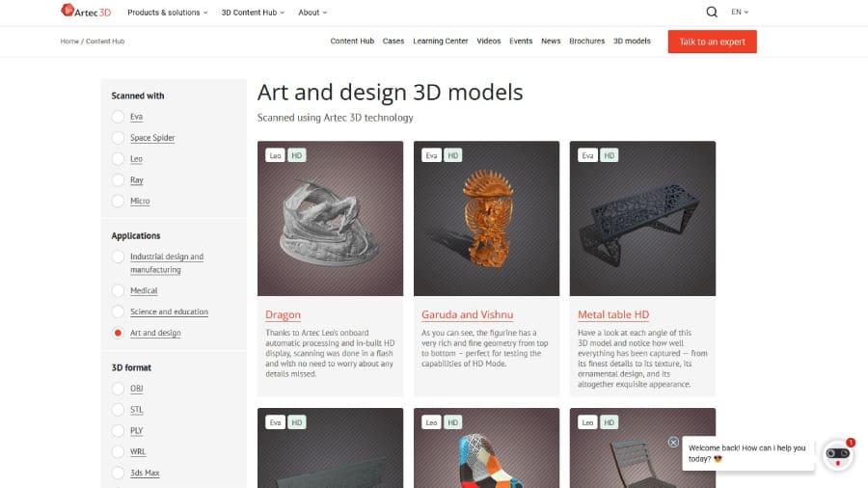This screenshot has height=488, width=868.
Task: Dismiss the chat welcome message
Action: [673, 442]
